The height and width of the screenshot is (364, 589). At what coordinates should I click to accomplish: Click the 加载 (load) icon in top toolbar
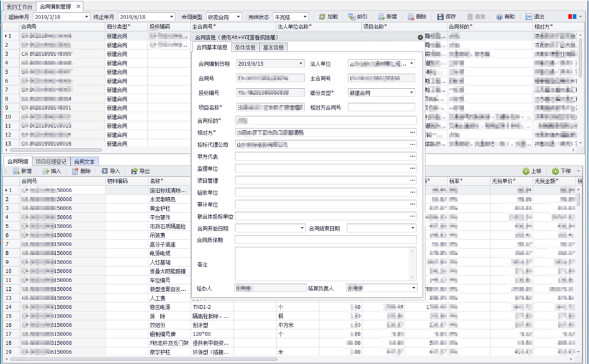coord(322,17)
